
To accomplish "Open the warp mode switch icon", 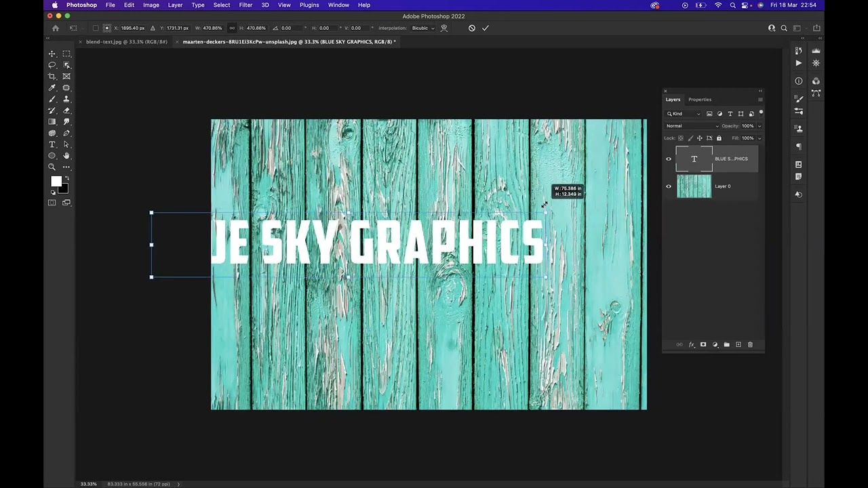I will pyautogui.click(x=444, y=28).
